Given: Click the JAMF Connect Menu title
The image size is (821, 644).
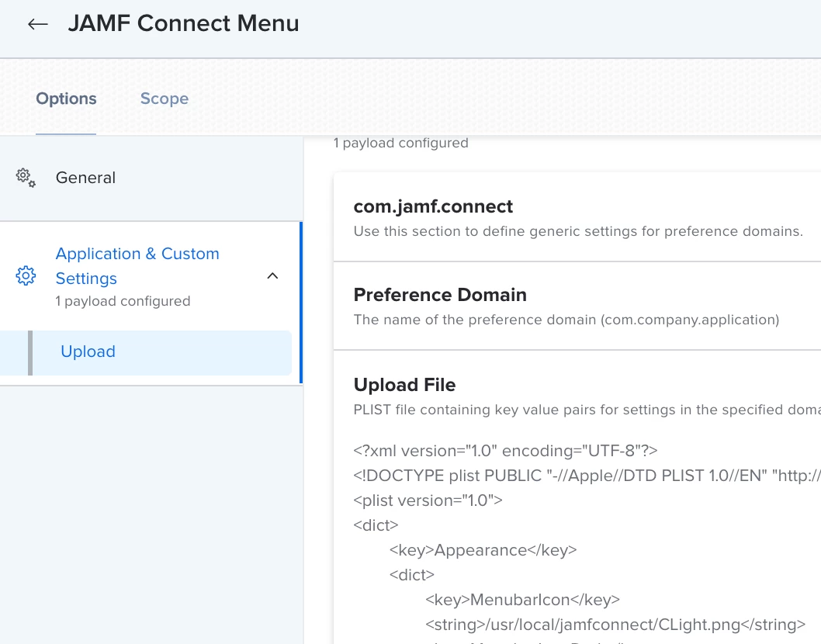Looking at the screenshot, I should 183,23.
